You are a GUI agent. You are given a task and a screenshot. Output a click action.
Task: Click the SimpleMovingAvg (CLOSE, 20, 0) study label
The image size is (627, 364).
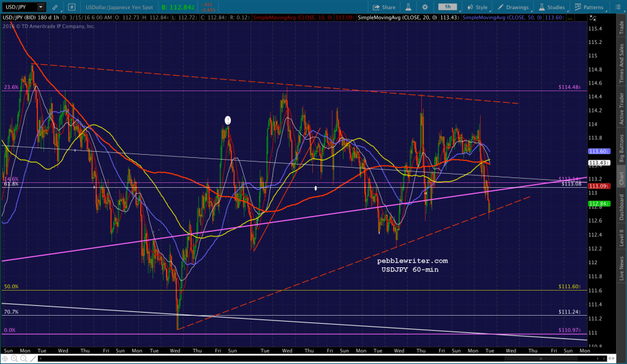pos(397,18)
